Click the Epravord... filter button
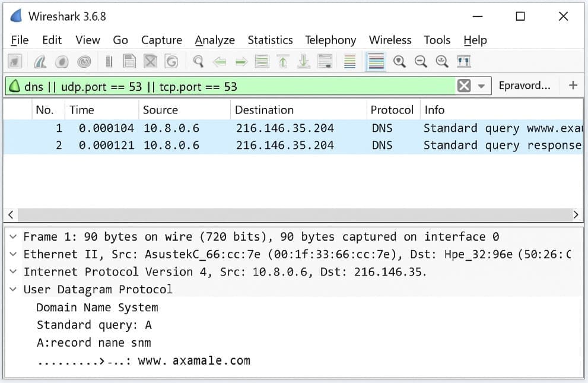The height and width of the screenshot is (383, 588). click(x=525, y=86)
